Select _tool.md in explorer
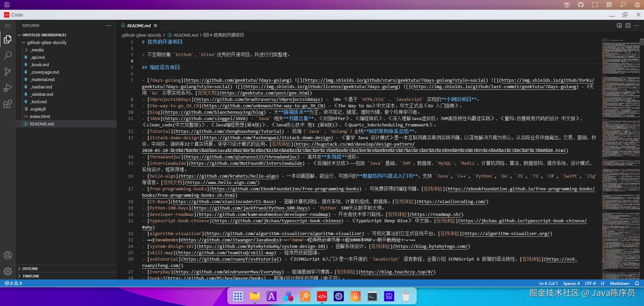The height and width of the screenshot is (306, 644). pyautogui.click(x=66, y=102)
